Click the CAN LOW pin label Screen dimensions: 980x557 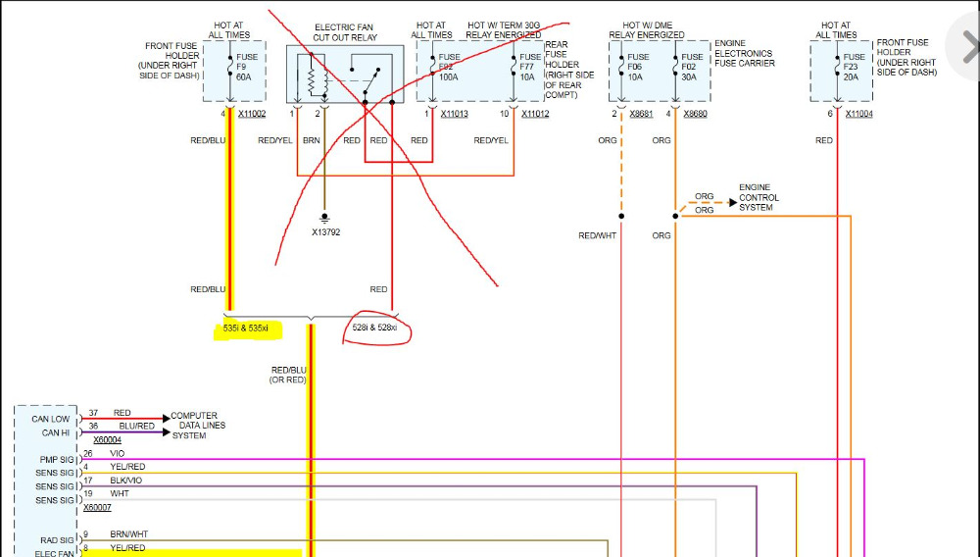coord(48,419)
